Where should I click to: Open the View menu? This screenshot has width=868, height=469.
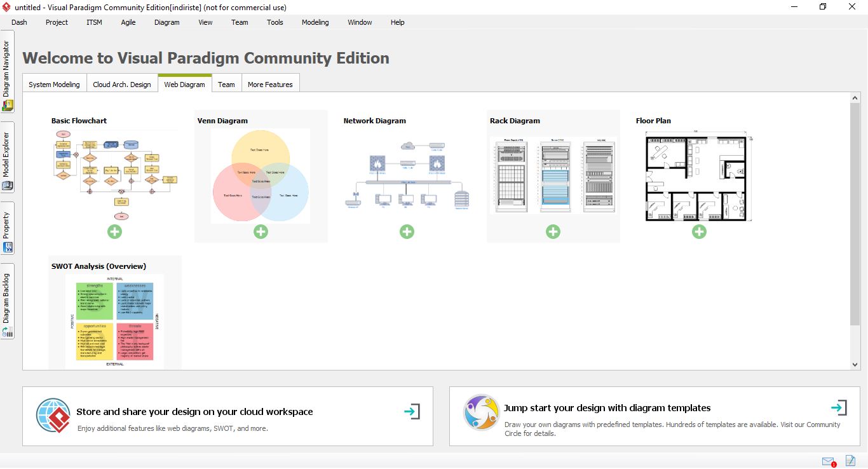click(x=205, y=22)
